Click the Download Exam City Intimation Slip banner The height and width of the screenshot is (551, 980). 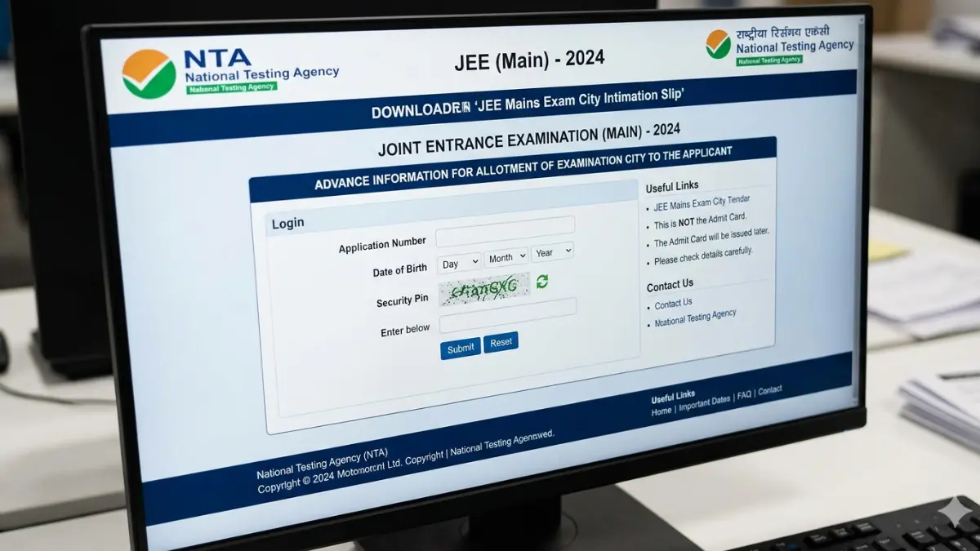[527, 104]
